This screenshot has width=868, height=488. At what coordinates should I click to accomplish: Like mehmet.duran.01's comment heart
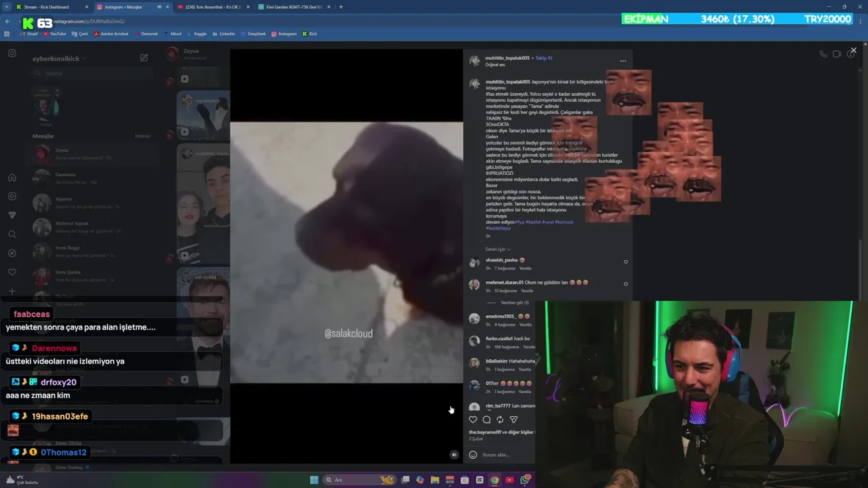625,284
